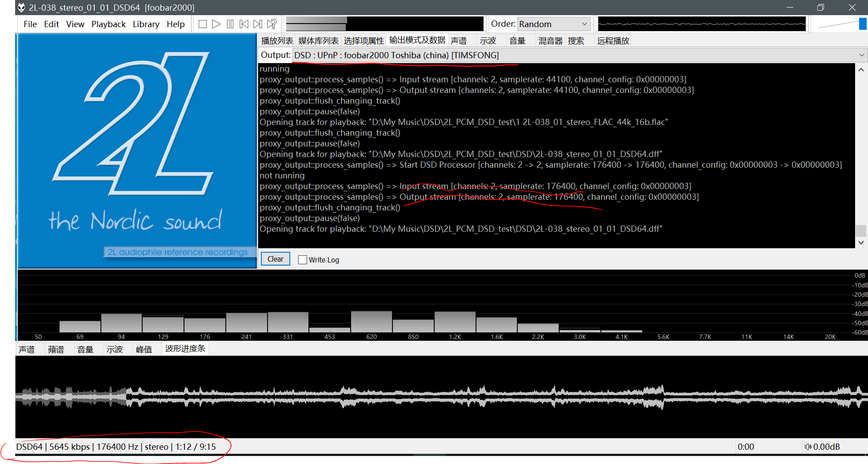The height and width of the screenshot is (464, 868).
Task: Switch to the 播放列表 tab
Action: point(277,41)
